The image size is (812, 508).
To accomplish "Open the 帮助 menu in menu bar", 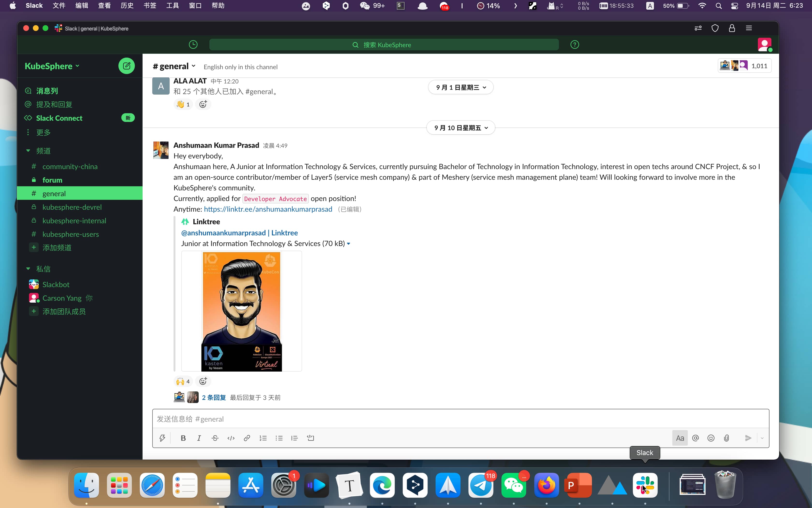I will (218, 6).
